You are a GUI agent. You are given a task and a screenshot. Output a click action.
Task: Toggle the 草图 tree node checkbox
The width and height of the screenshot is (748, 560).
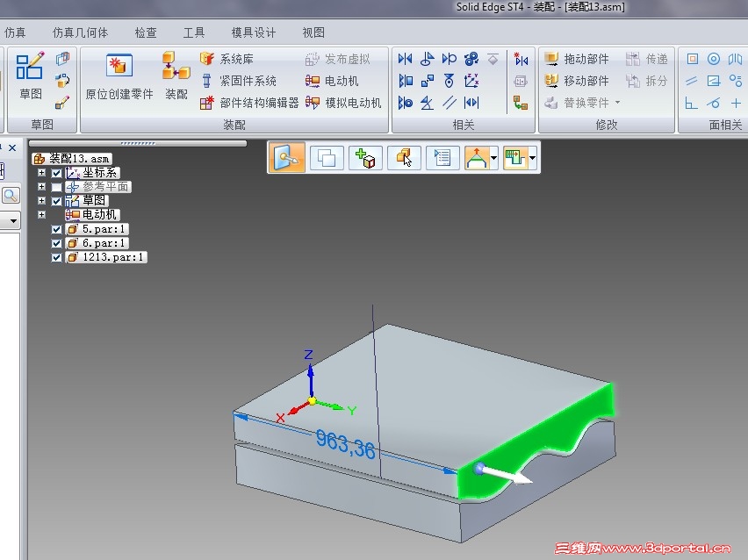[56, 201]
